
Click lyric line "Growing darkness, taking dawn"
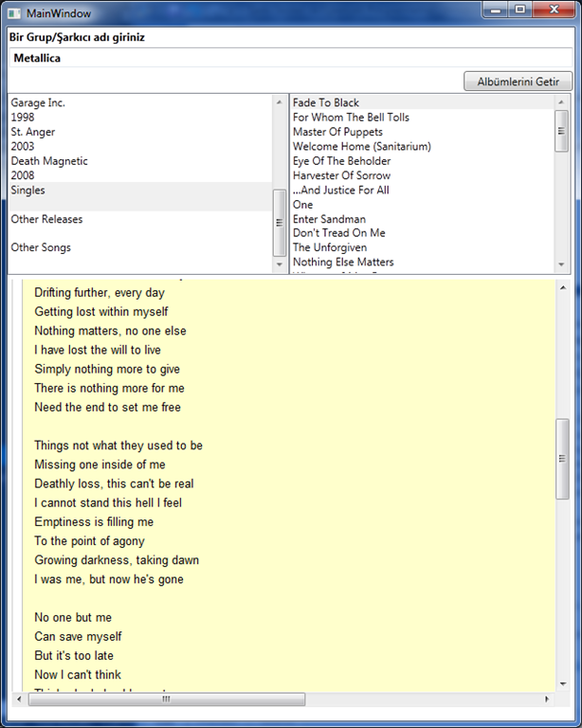tap(117, 560)
